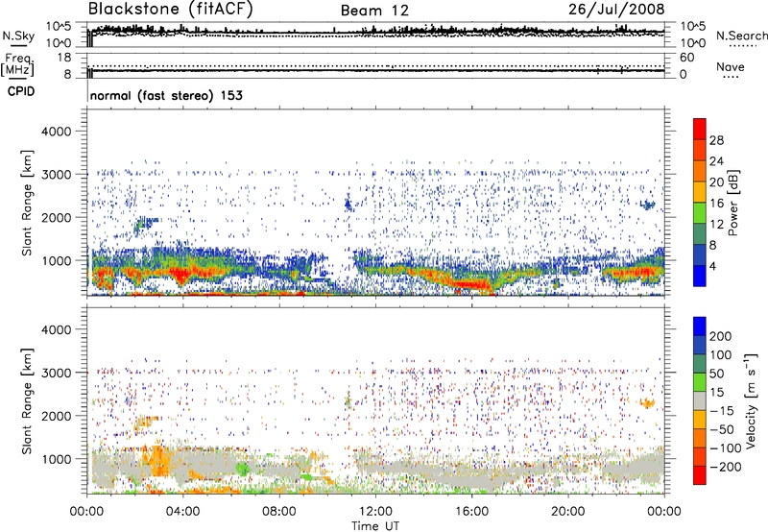Click the '28' value on the Power scale
The width and height of the screenshot is (768, 532).
[x=716, y=140]
